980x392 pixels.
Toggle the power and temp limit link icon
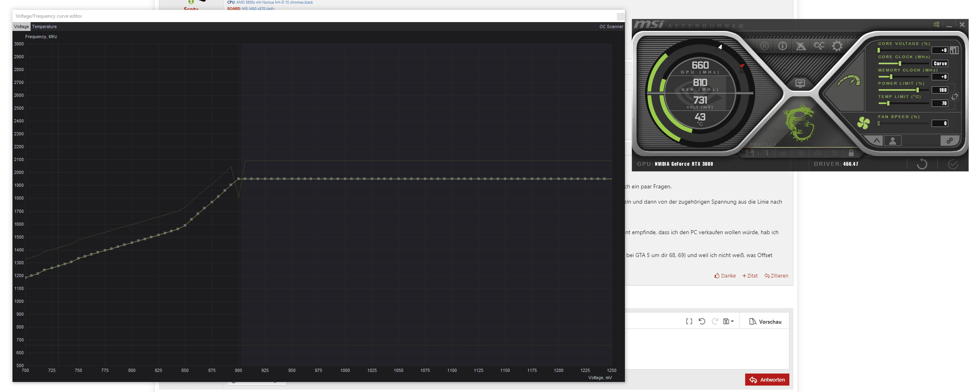(955, 97)
